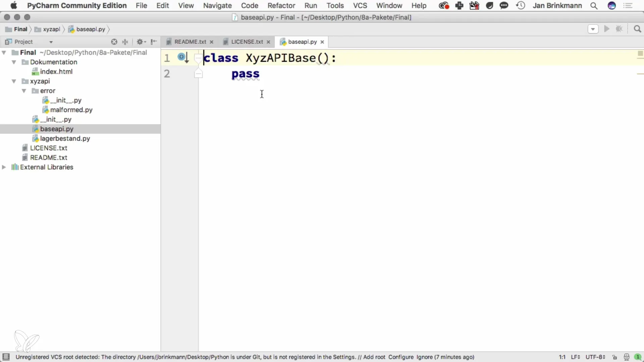The width and height of the screenshot is (644, 362).
Task: Click the Add root link in status bar
Action: click(x=374, y=357)
